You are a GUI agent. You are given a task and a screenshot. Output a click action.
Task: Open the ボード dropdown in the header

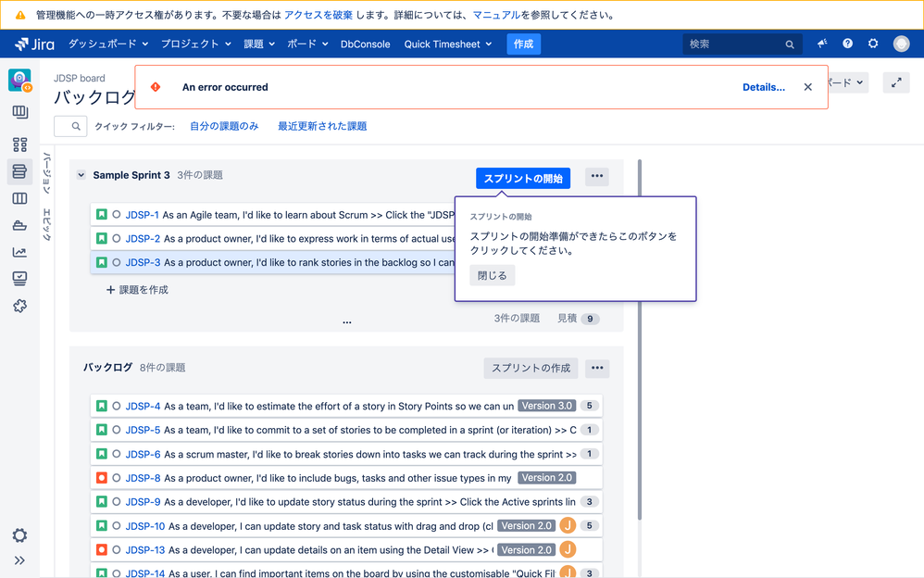tap(307, 44)
